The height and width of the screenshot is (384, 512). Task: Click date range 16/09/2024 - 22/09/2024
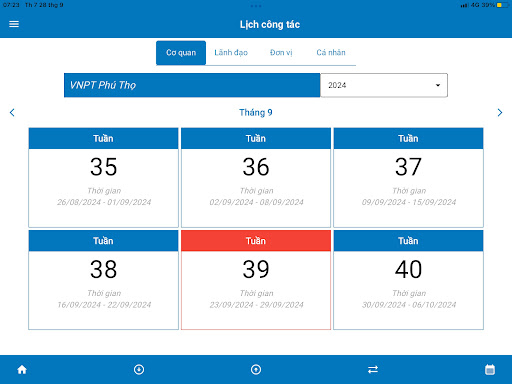point(104,305)
